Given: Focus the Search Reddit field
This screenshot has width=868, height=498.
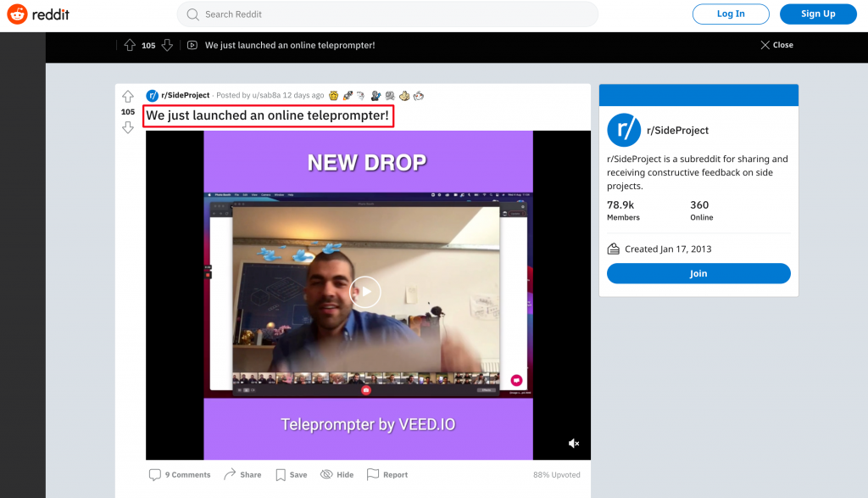Looking at the screenshot, I should 387,14.
